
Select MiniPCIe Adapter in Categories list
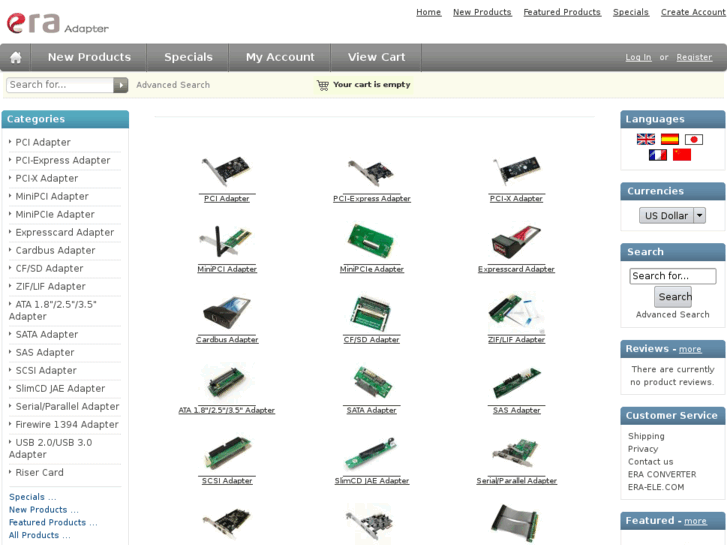point(55,214)
